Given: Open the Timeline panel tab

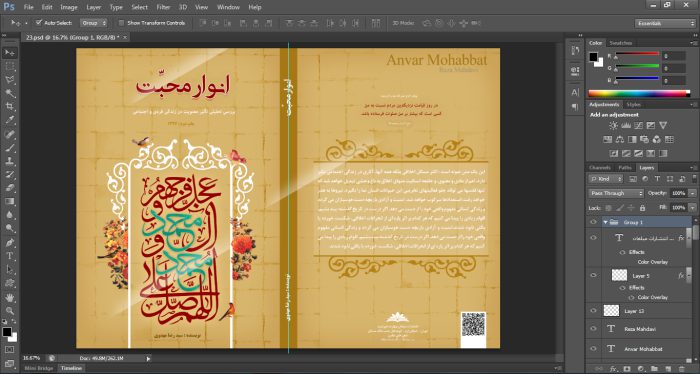Looking at the screenshot, I should [x=71, y=368].
